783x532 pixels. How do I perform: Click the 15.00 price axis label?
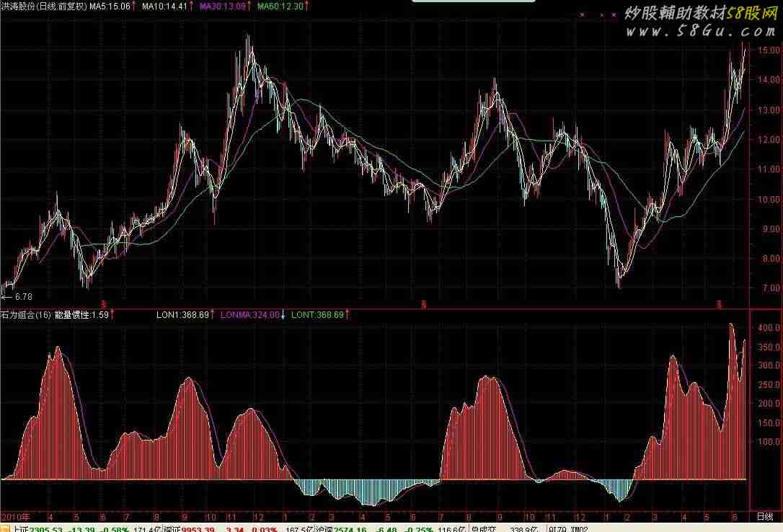[768, 50]
